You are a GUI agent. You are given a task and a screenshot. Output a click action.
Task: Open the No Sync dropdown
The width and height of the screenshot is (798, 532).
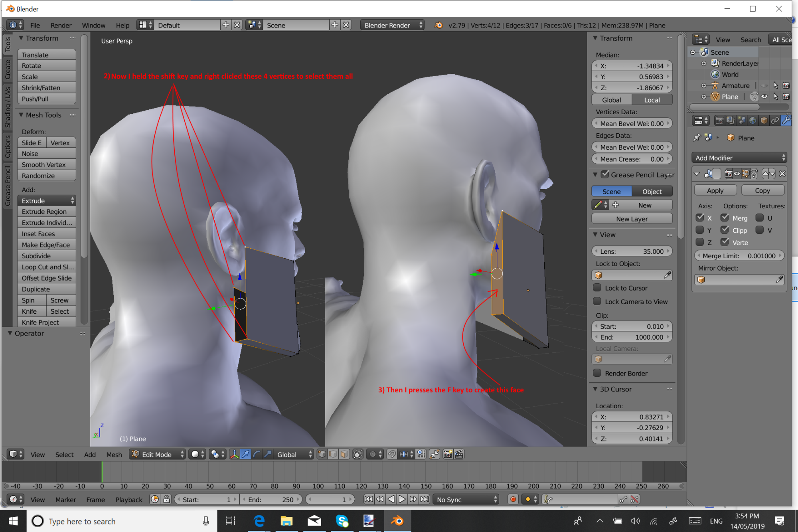[466, 499]
